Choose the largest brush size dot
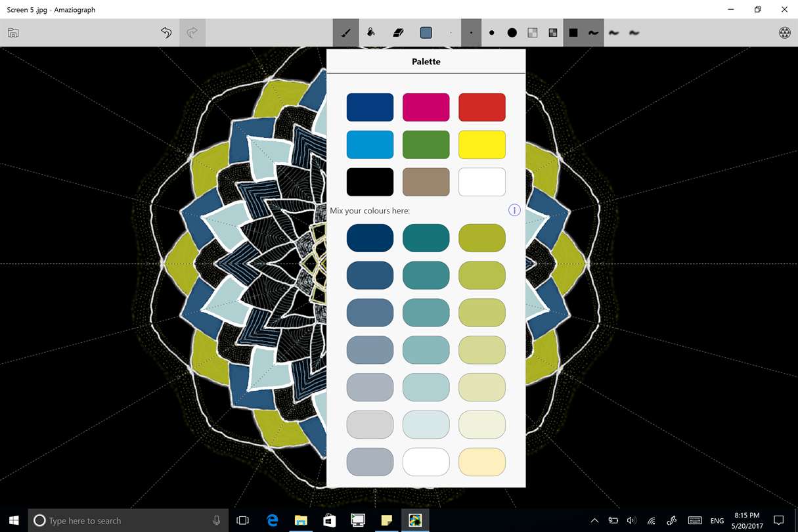Screen dimensions: 798x532 pyautogui.click(x=512, y=33)
